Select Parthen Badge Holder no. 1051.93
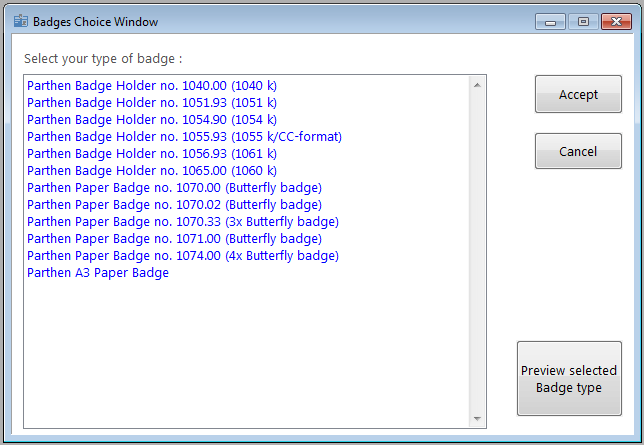644x445 pixels. point(152,102)
